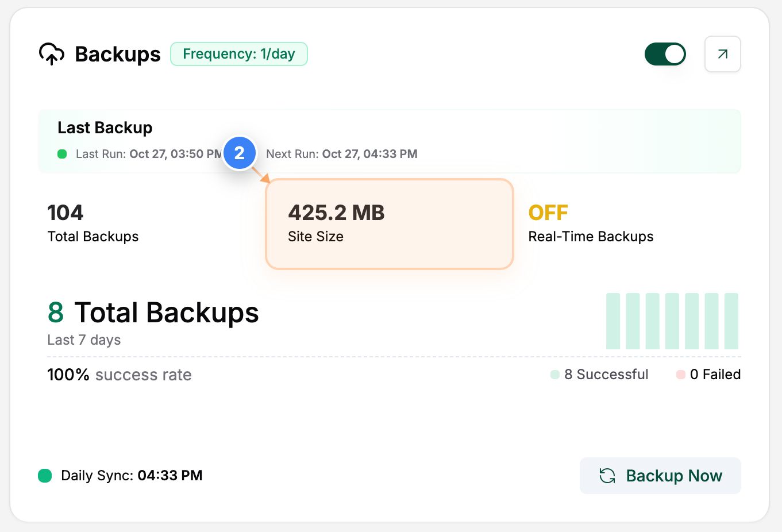Select the red Failed legend dot

pos(681,374)
